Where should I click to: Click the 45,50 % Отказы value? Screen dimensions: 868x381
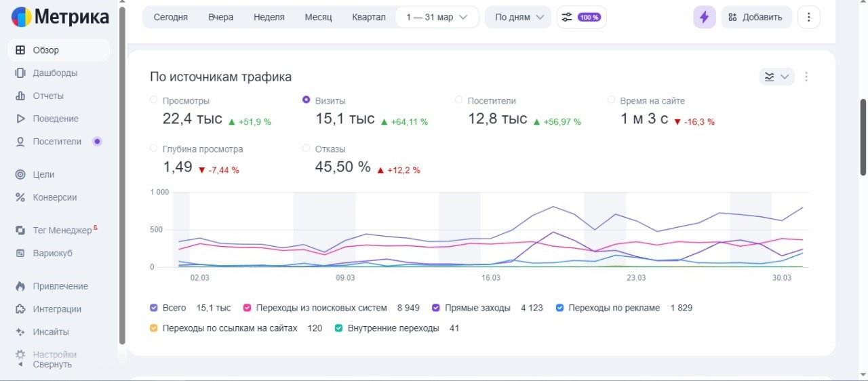coord(342,167)
